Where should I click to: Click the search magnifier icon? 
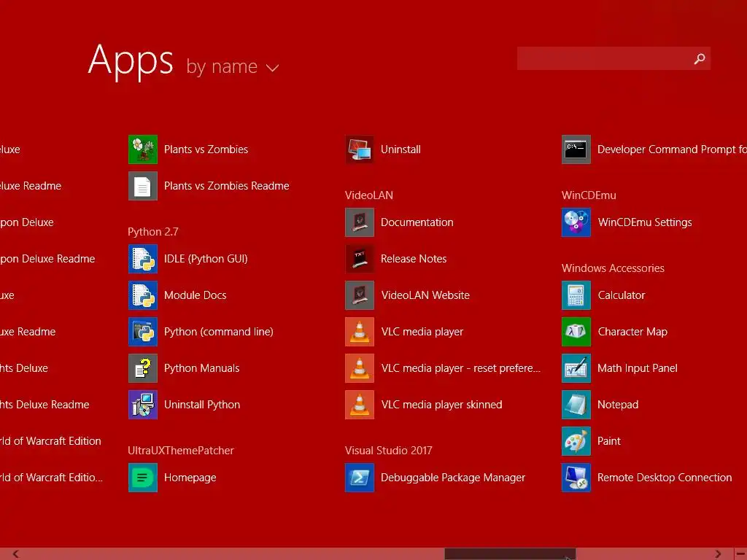(x=700, y=58)
